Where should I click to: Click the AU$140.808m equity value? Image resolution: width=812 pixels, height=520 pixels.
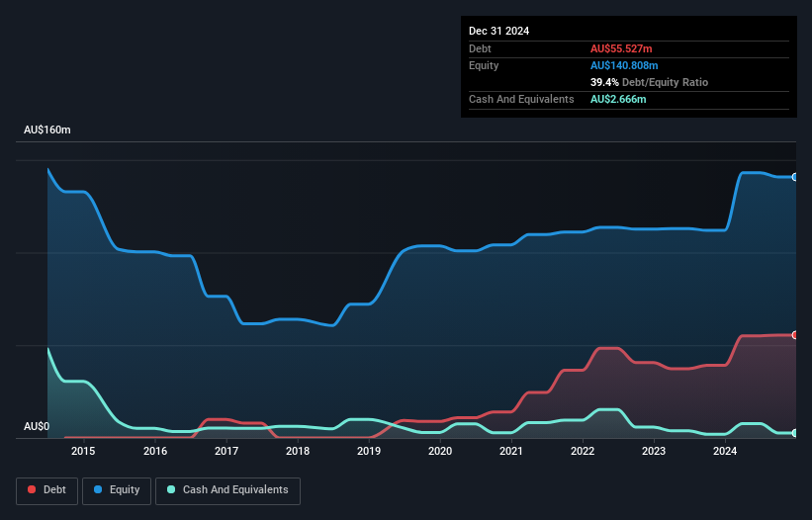tap(624, 65)
